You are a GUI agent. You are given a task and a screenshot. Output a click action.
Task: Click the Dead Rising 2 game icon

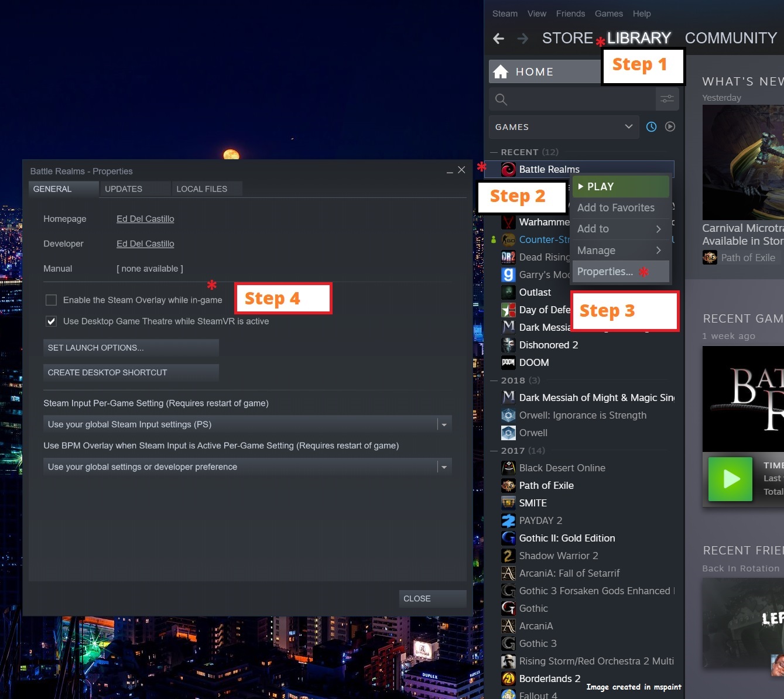pos(508,257)
